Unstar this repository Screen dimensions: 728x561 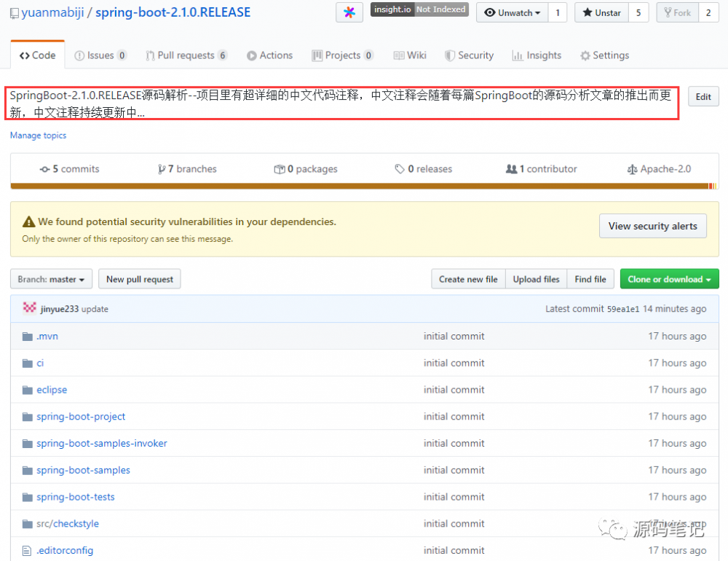601,12
